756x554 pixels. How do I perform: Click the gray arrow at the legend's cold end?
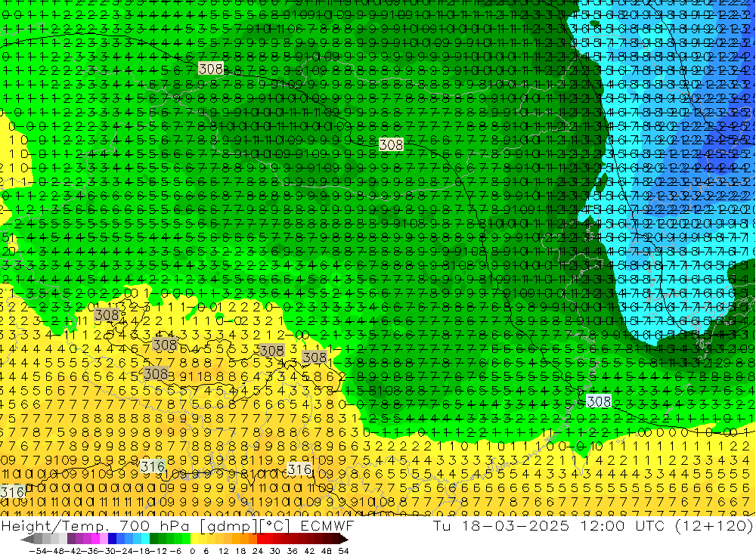tap(27, 538)
